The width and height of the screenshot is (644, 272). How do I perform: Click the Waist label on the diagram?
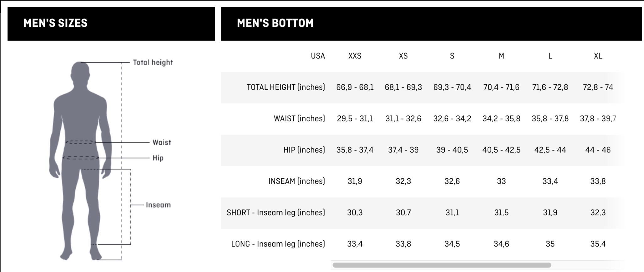pos(162,142)
